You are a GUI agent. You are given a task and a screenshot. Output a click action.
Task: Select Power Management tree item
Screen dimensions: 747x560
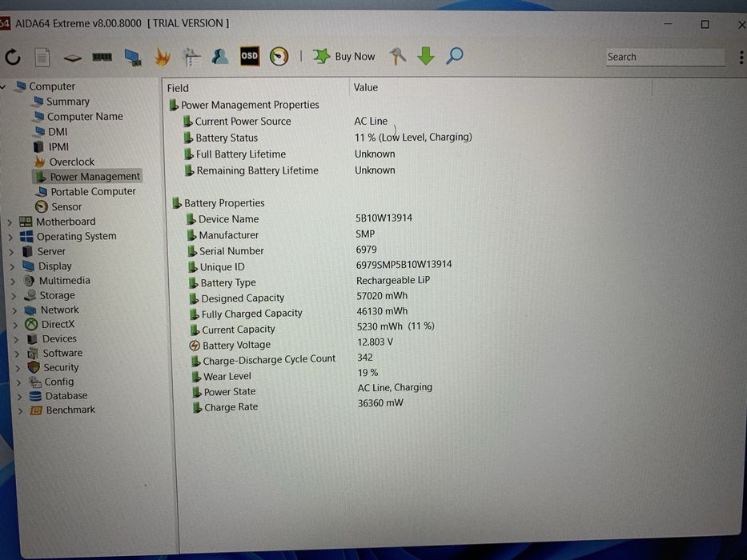88,177
